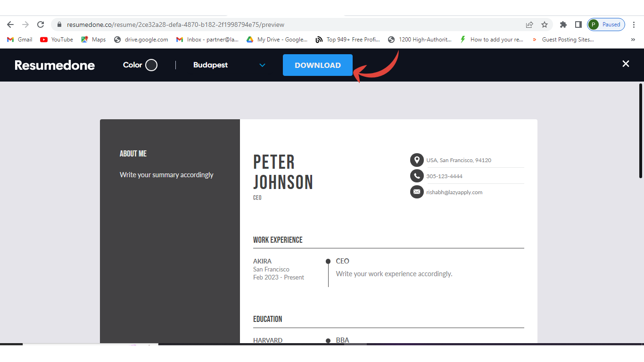The width and height of the screenshot is (644, 362).
Task: Close the resume preview with X
Action: tap(626, 64)
